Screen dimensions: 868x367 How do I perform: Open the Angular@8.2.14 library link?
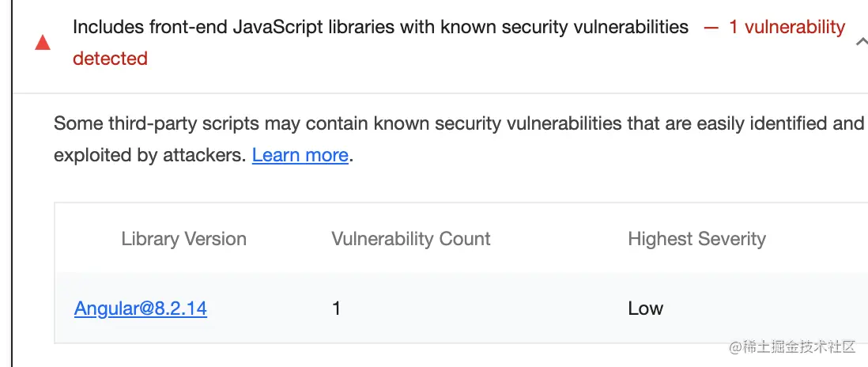[x=141, y=308]
